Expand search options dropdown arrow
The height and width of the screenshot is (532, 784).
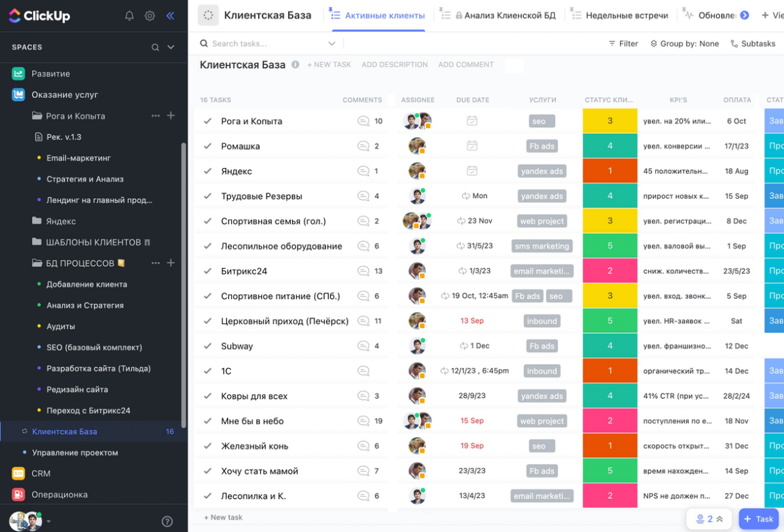pyautogui.click(x=331, y=43)
